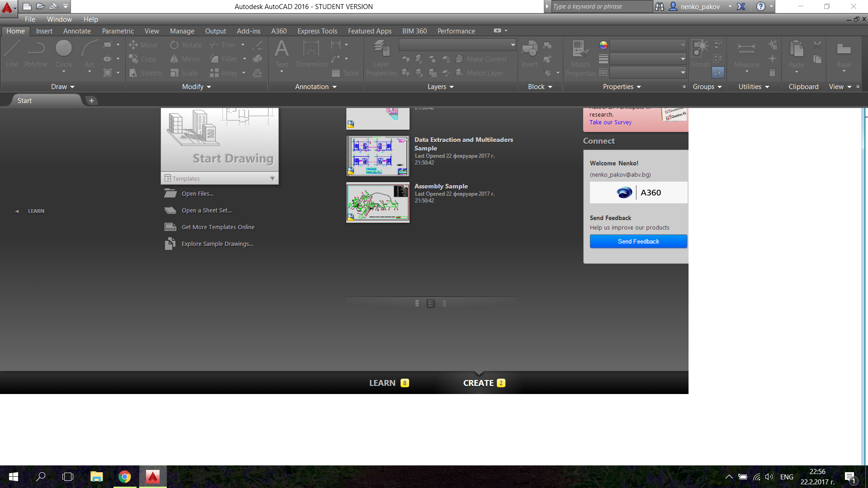Switch recent documents to large list view
This screenshot has width=868, height=488.
[x=417, y=304]
